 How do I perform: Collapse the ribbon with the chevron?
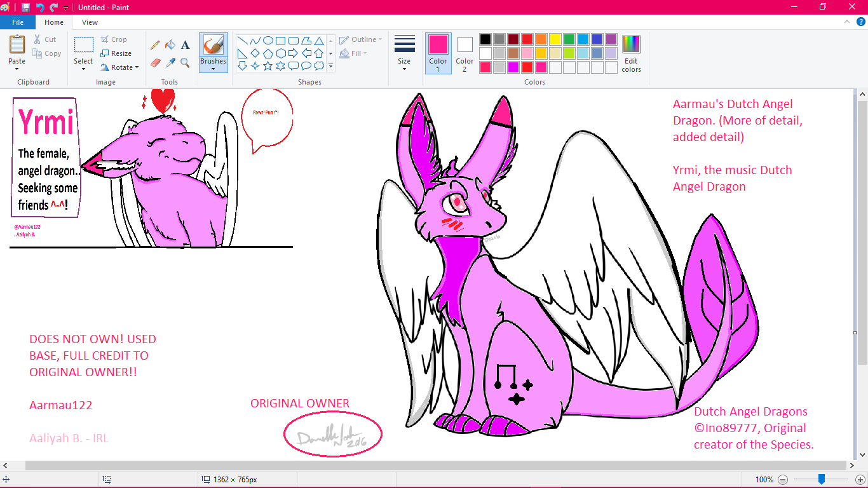[846, 22]
